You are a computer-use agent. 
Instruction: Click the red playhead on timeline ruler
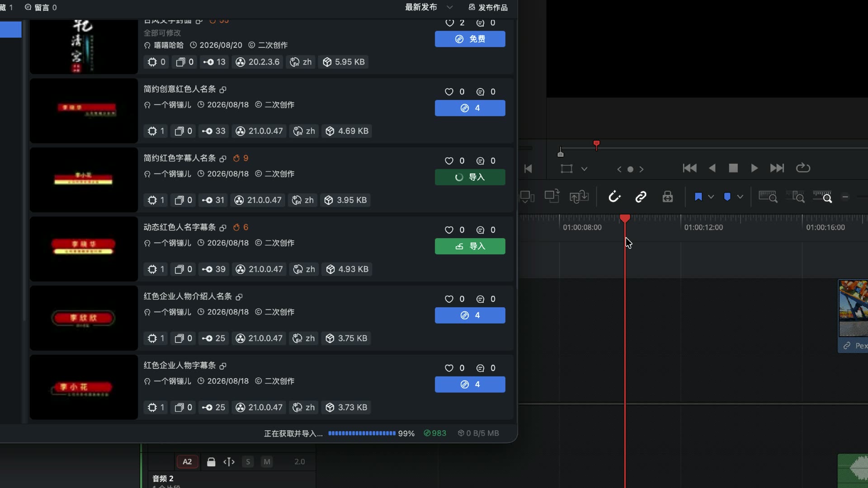point(625,219)
